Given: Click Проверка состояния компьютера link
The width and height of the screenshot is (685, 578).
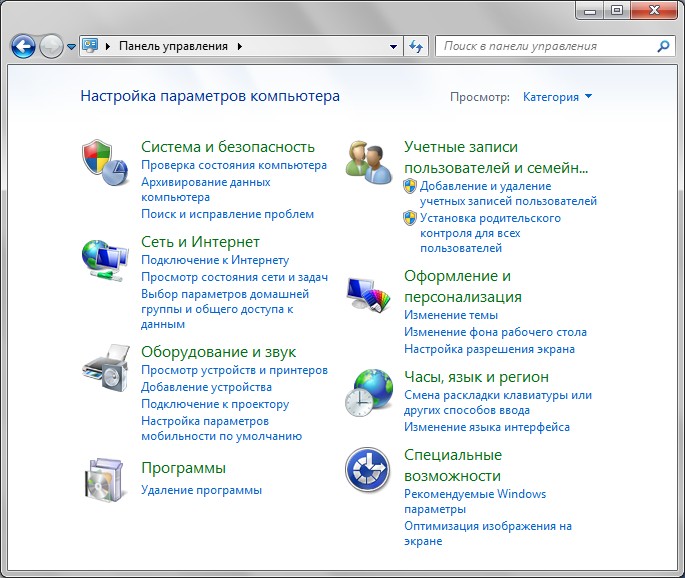Looking at the screenshot, I should 234,165.
